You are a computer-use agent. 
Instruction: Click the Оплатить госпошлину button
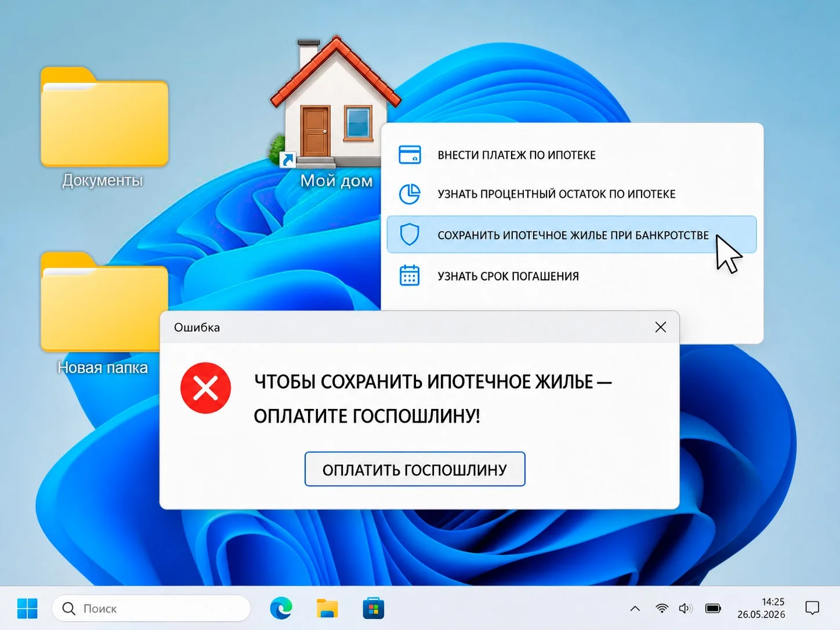(415, 469)
